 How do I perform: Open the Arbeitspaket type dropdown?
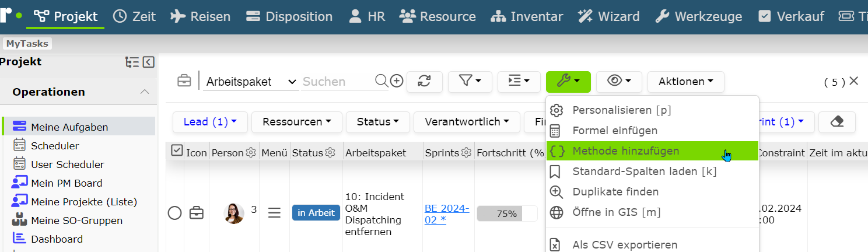[251, 82]
